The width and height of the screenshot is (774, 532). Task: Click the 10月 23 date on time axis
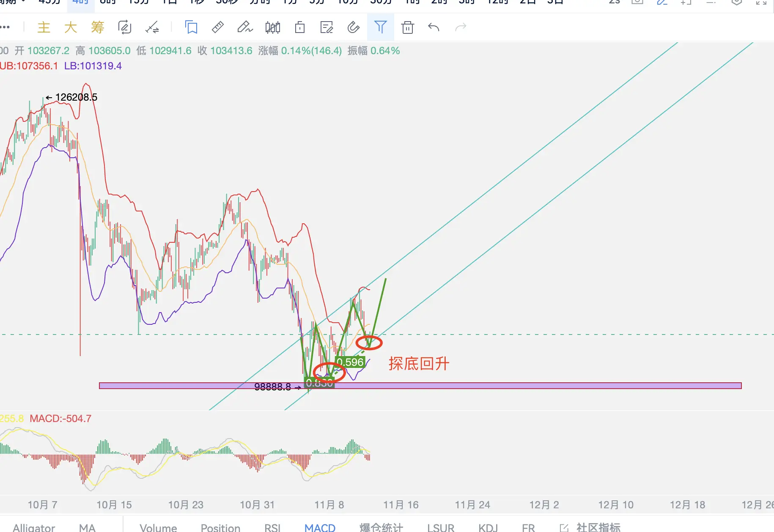click(186, 505)
